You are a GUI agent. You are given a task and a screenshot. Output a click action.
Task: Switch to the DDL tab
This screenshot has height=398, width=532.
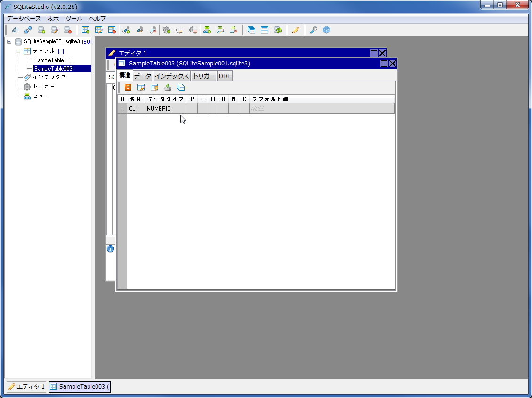[x=225, y=76]
